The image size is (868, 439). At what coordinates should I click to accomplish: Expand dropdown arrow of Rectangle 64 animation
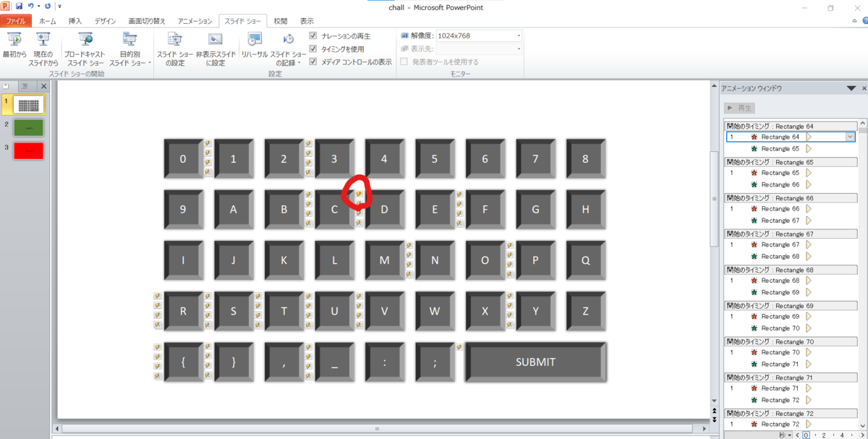tap(851, 137)
